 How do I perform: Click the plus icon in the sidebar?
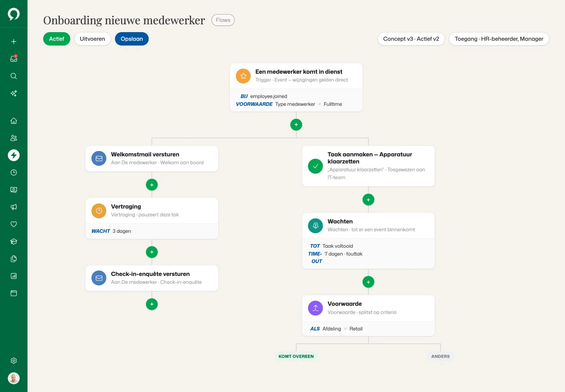(x=14, y=42)
